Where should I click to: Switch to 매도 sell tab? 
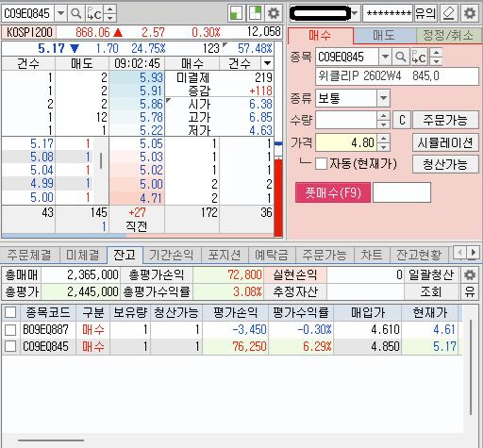click(384, 36)
